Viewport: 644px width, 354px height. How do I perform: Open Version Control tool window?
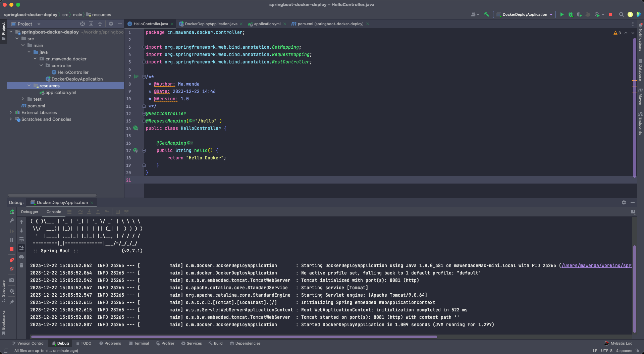(x=28, y=343)
